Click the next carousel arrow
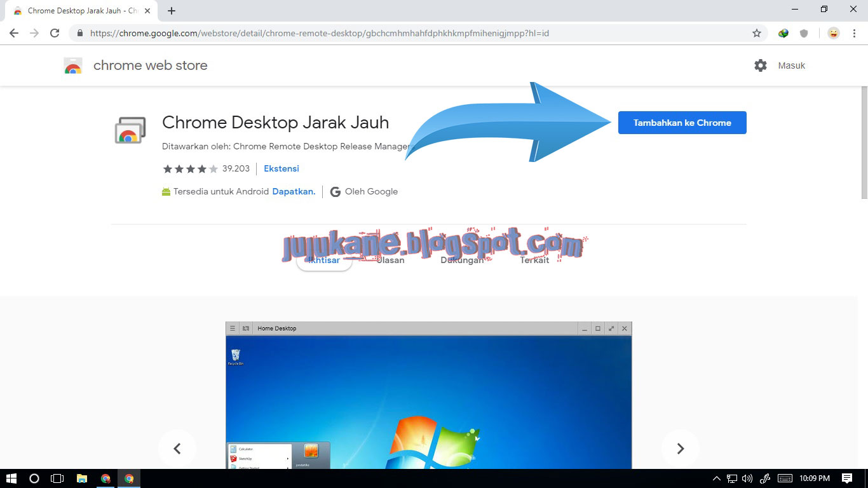 pyautogui.click(x=680, y=448)
